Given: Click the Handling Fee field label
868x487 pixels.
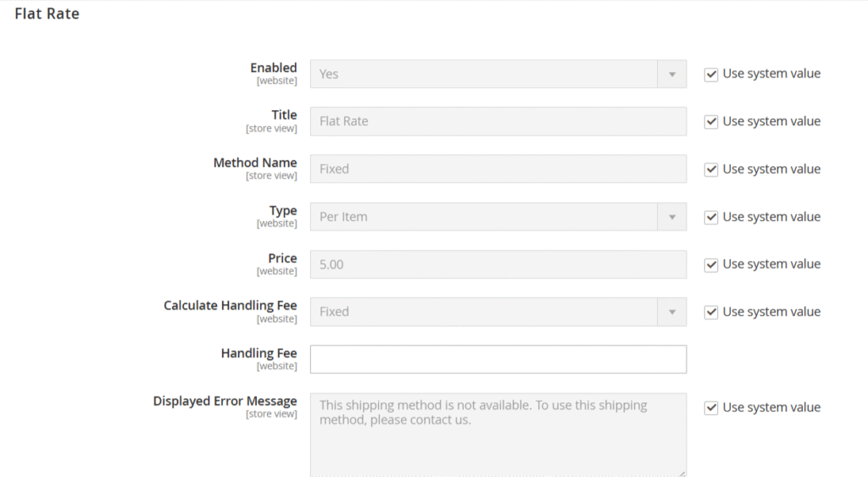Looking at the screenshot, I should click(259, 353).
